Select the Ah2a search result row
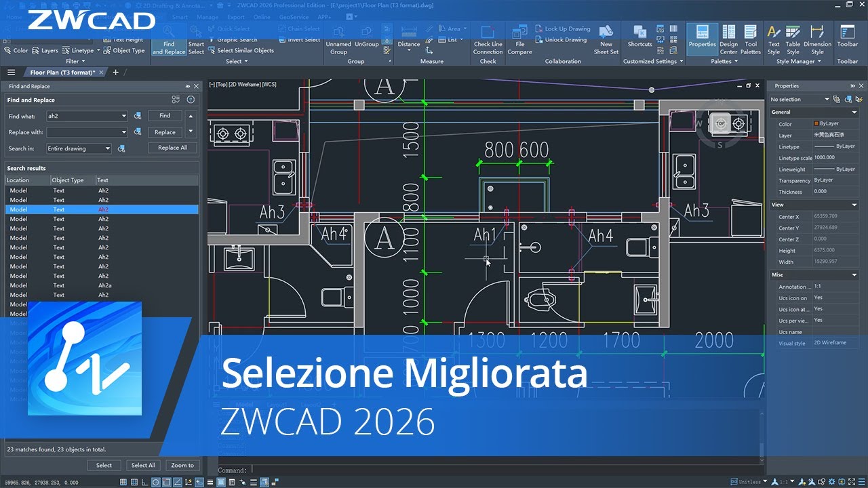This screenshot has height=488, width=868. coord(102,285)
